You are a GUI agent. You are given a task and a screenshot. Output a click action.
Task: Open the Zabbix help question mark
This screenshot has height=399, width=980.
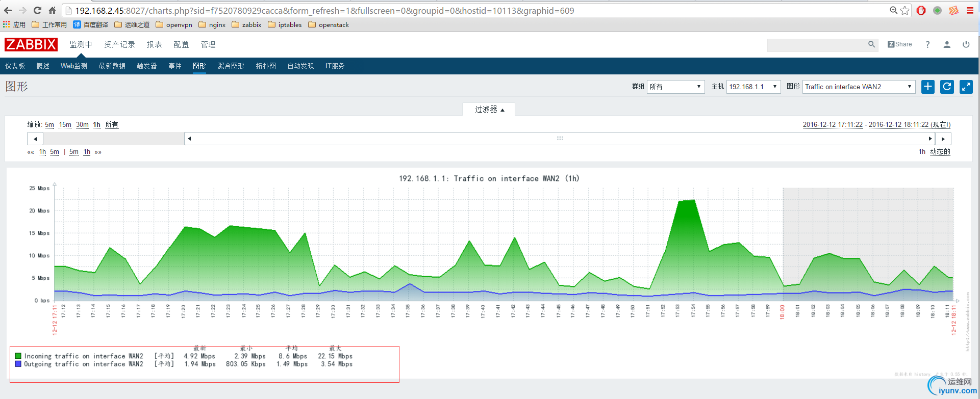pyautogui.click(x=927, y=44)
